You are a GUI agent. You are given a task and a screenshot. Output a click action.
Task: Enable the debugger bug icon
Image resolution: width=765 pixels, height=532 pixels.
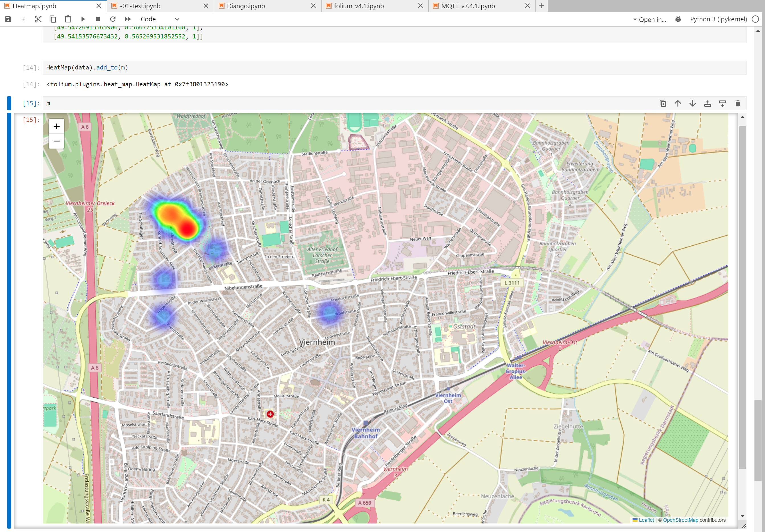coord(678,19)
